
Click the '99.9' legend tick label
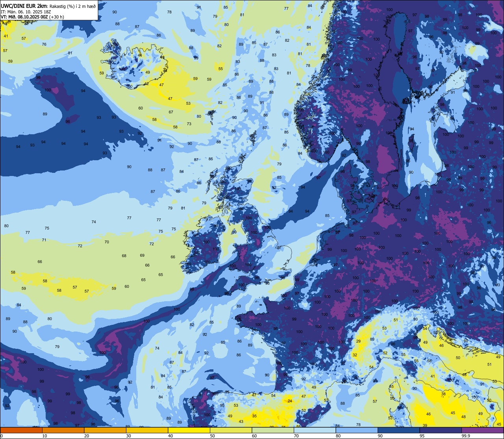coord(466,435)
